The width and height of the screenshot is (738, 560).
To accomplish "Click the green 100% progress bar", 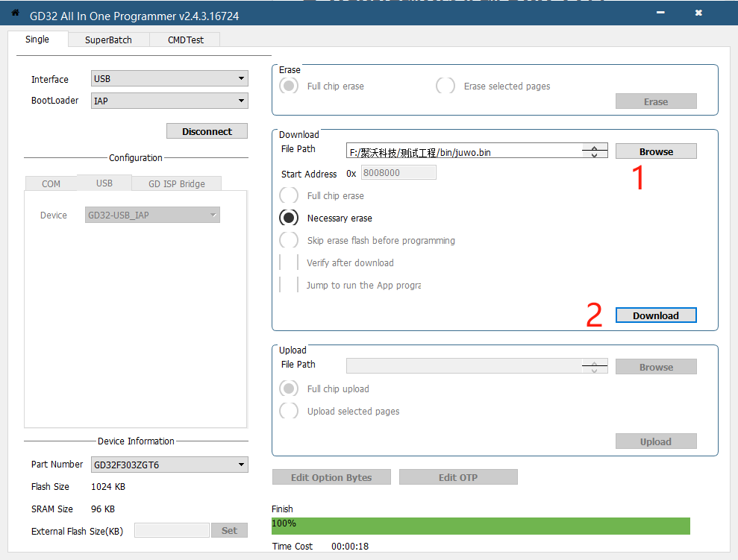I will 481,526.
